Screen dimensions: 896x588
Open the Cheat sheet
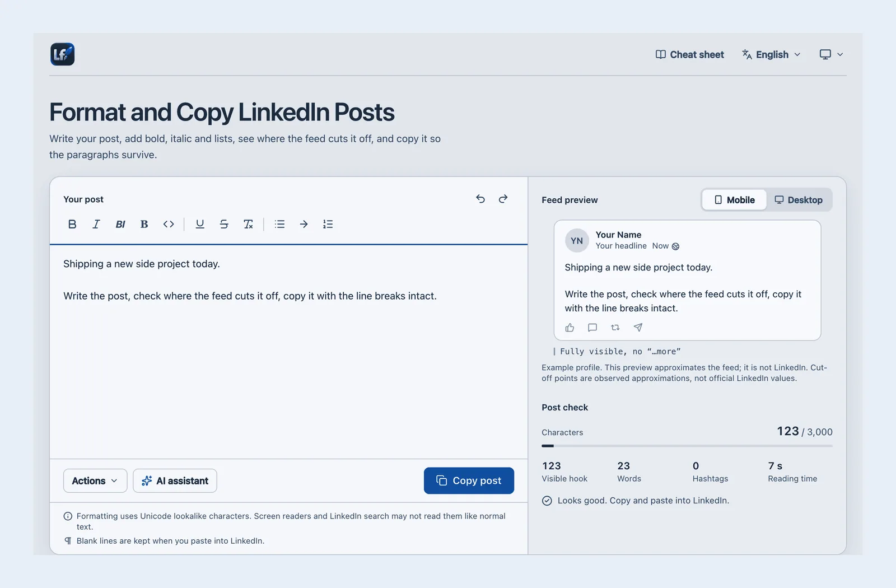(690, 54)
